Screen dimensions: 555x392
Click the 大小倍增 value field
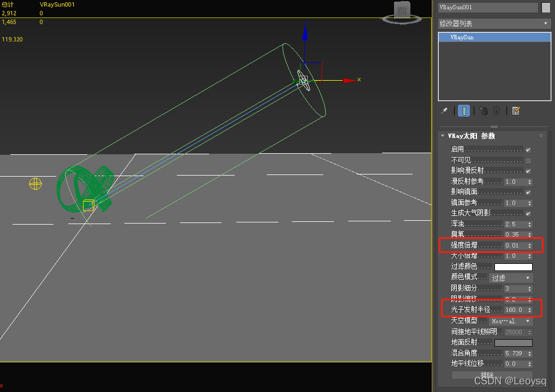point(515,256)
